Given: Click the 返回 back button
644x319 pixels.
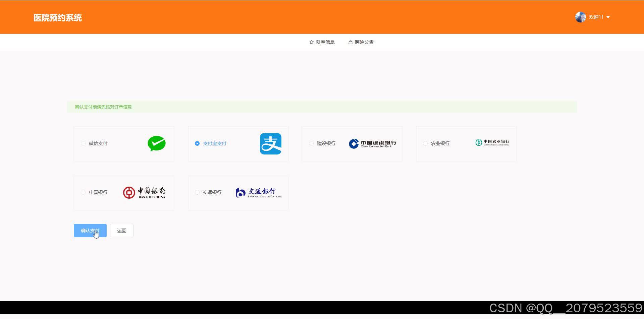Looking at the screenshot, I should point(121,230).
